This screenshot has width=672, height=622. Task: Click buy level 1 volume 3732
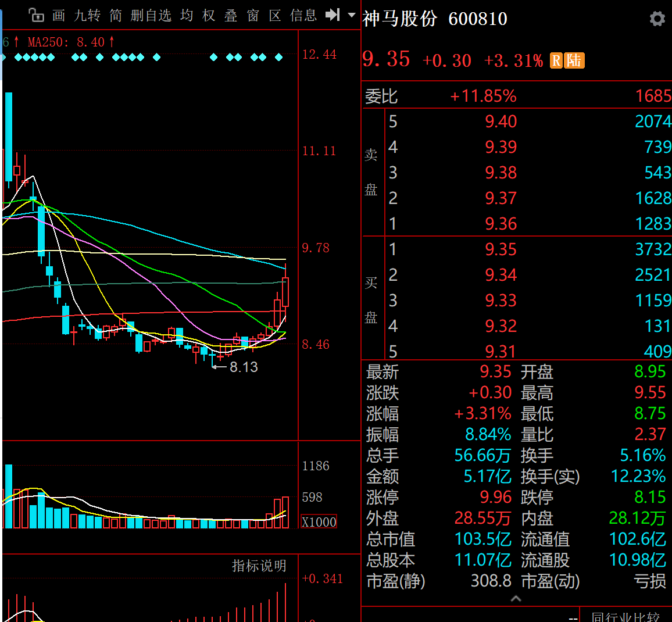(653, 249)
